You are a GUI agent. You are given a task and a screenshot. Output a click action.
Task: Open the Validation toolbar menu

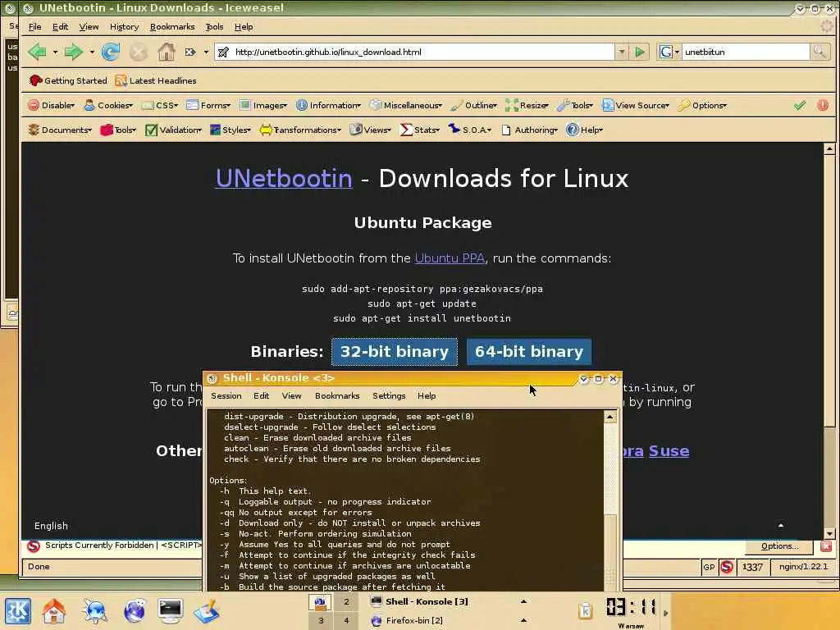pyautogui.click(x=173, y=130)
